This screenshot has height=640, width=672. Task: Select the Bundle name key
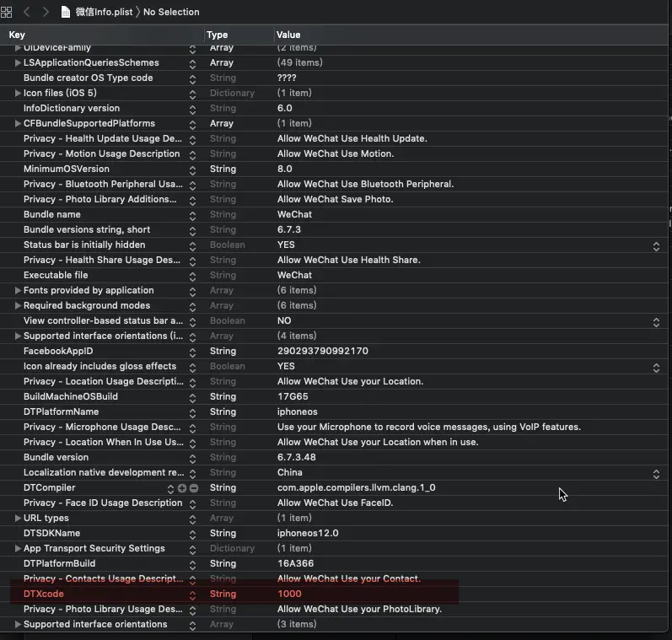[52, 214]
